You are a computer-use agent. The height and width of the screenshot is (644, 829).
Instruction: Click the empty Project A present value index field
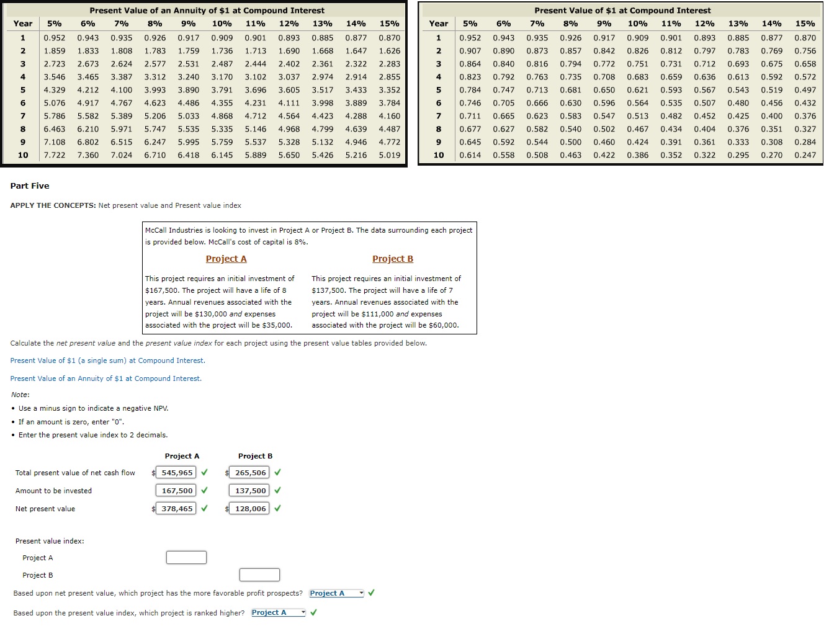[186, 557]
